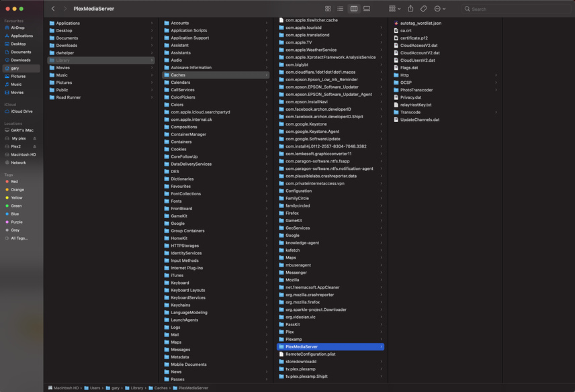This screenshot has width=575, height=392.
Task: Expand the PhotoTranscoder folder chevron
Action: (496, 90)
